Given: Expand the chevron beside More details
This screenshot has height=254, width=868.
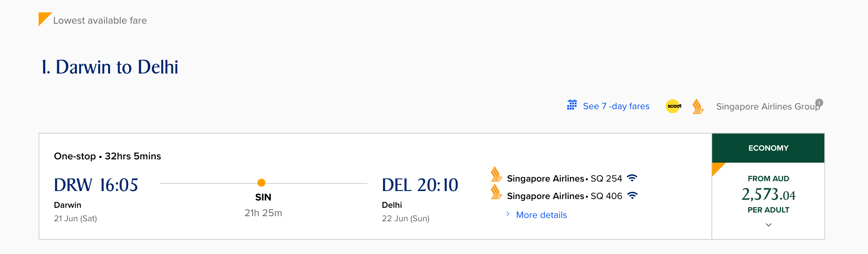Looking at the screenshot, I should coord(508,214).
